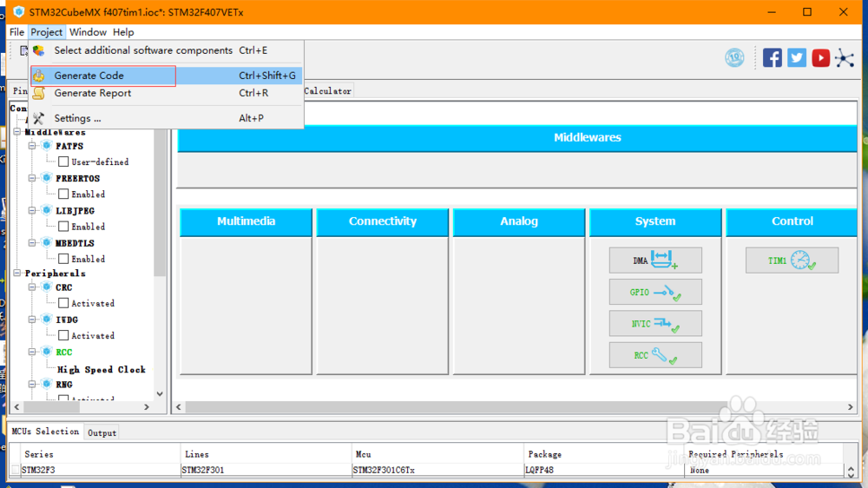Tick the STM32F3 row checkbox
868x488 pixels.
pos(15,470)
